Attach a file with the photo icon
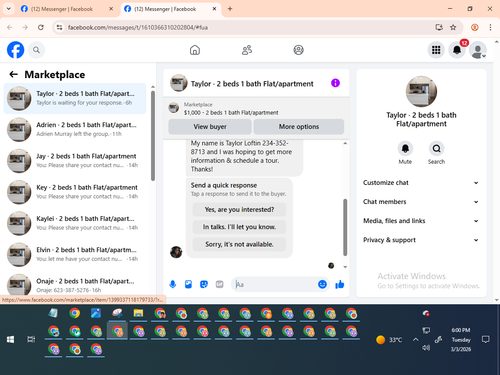This screenshot has width=500, height=375. pyautogui.click(x=188, y=284)
